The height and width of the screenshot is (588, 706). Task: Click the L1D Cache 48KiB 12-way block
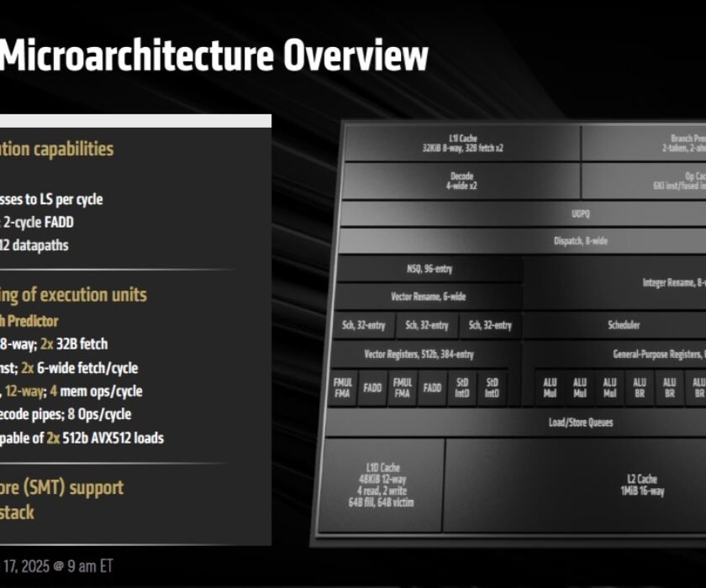(x=382, y=485)
